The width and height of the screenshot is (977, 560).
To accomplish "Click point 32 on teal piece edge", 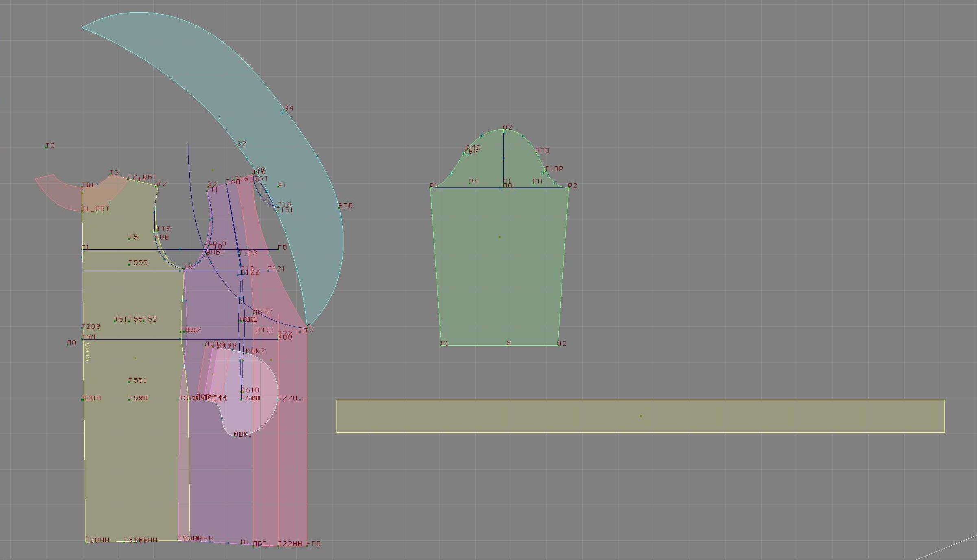I will pos(238,146).
